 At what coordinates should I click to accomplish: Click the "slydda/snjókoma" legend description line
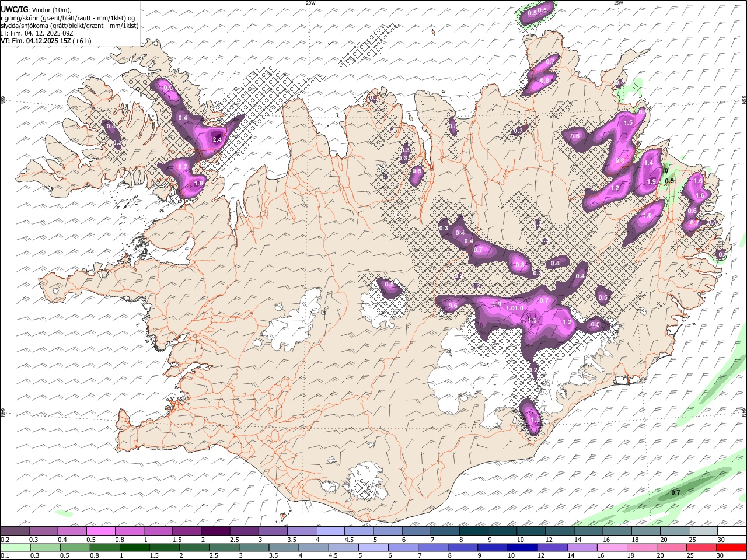[x=69, y=26]
